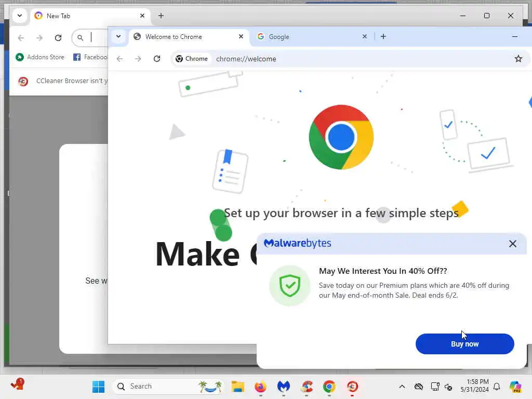The height and width of the screenshot is (399, 532).
Task: Launch Firefox from the taskbar
Action: tap(261, 387)
